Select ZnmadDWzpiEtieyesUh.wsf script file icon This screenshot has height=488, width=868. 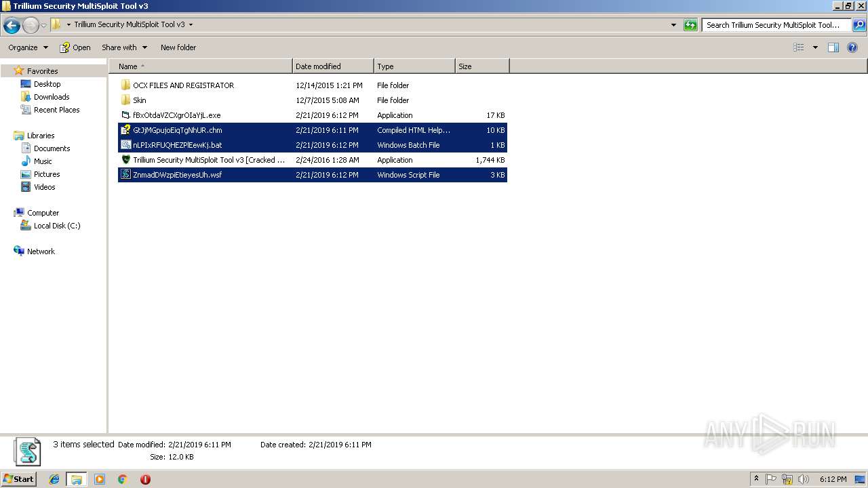125,175
